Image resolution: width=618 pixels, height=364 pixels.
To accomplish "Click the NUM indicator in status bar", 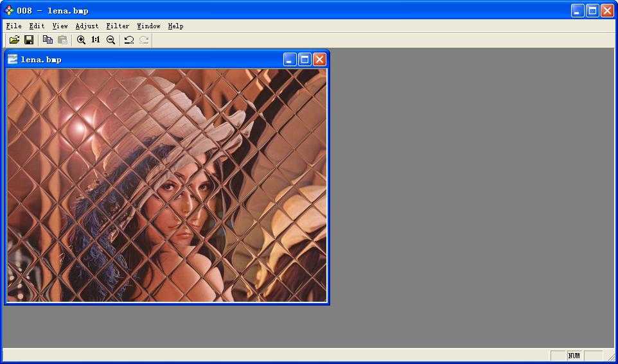I will [574, 356].
